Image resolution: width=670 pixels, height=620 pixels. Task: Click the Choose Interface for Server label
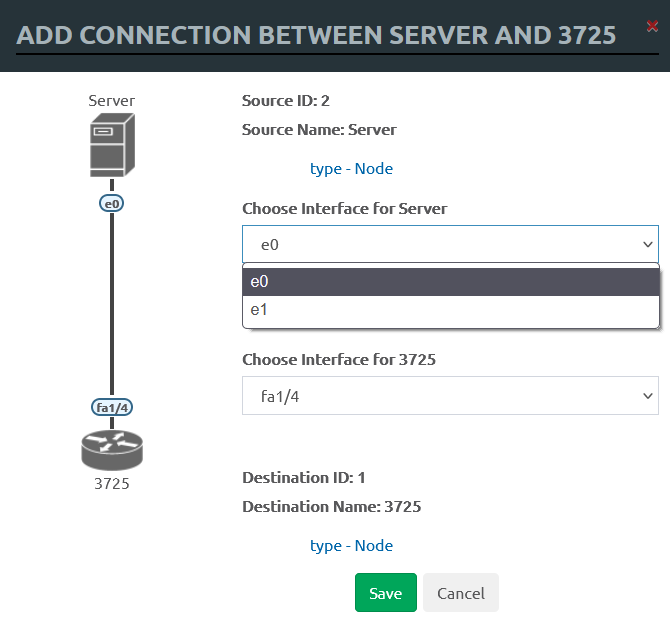[x=344, y=209]
